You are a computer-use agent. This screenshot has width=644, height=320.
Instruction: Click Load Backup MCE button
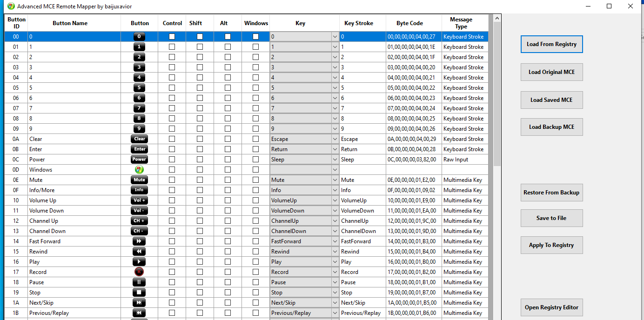[x=551, y=127]
